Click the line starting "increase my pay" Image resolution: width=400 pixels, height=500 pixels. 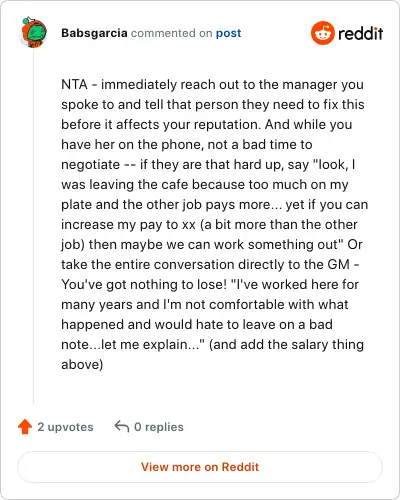[x=209, y=225]
